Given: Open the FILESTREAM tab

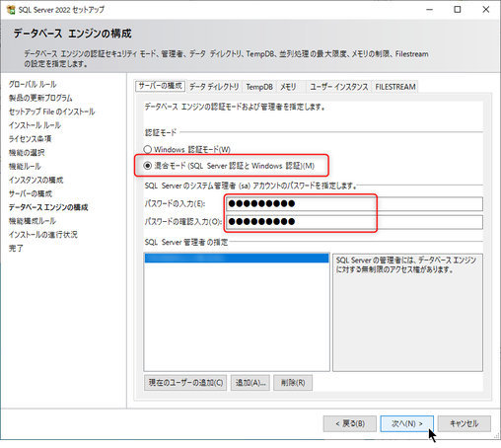Looking at the screenshot, I should tap(395, 87).
